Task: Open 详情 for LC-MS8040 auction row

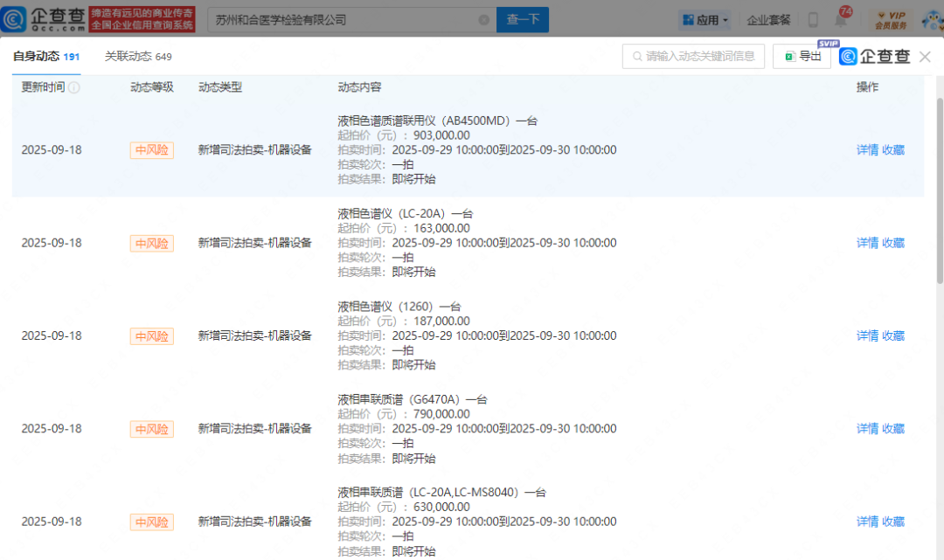Action: [868, 522]
